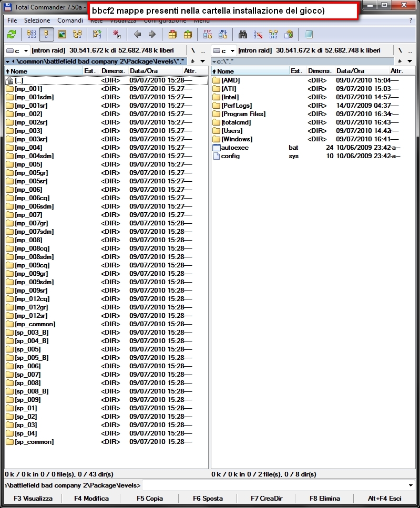Pack files with the closed gift box icon
The height and width of the screenshot is (508, 420).
coord(173,34)
